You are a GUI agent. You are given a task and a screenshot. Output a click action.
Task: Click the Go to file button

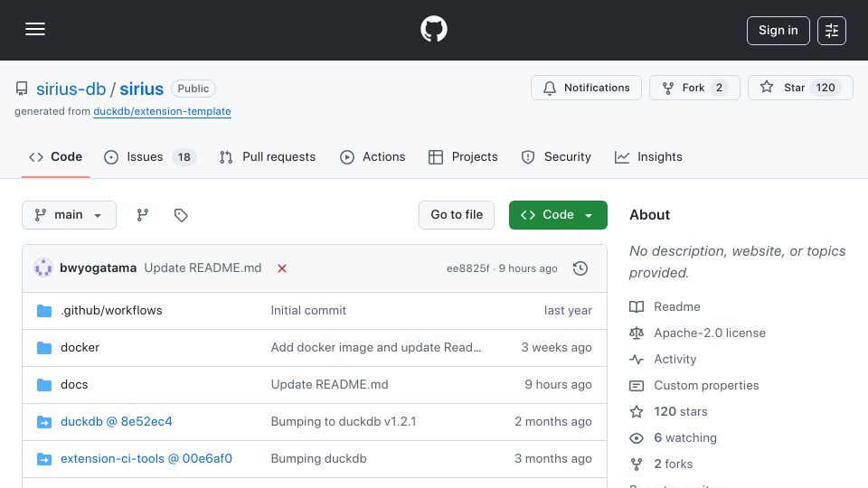456,215
